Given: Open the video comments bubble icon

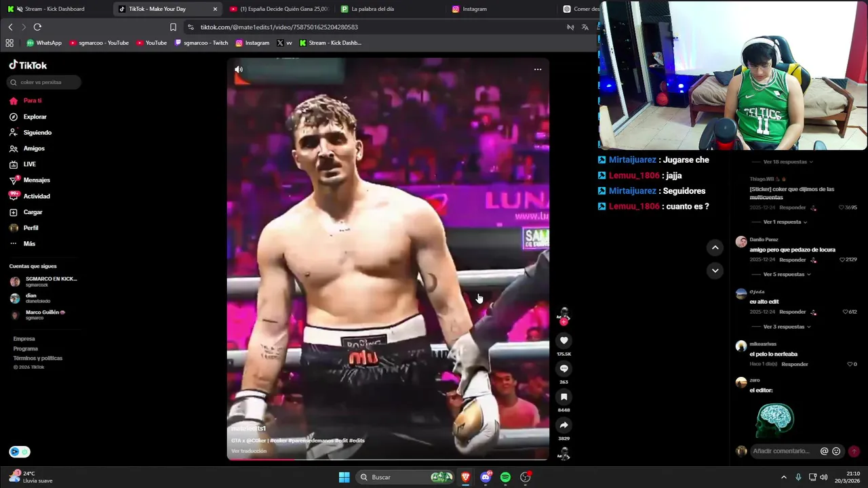Looking at the screenshot, I should point(564,369).
